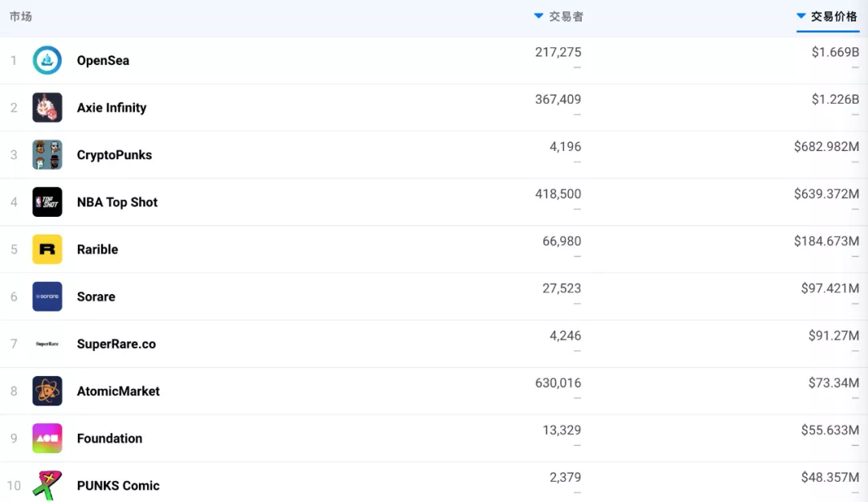Viewport: 868px width, 502px height.
Task: Open the PUNKS Comic marketplace link
Action: point(118,485)
